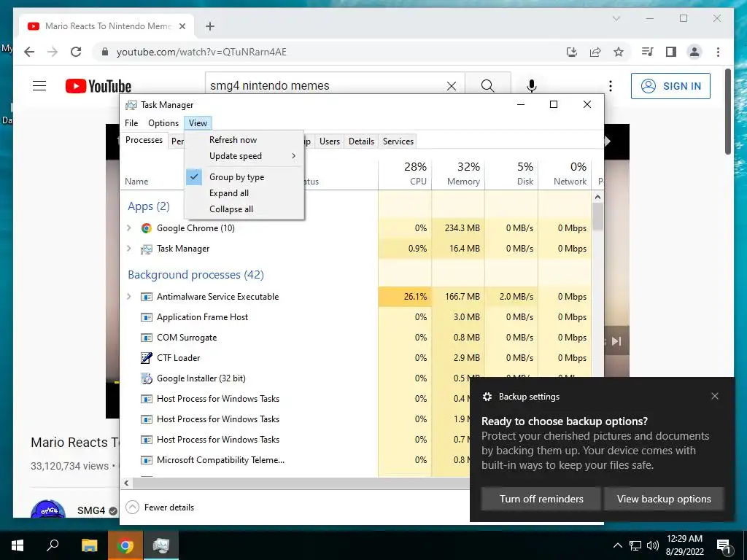Image resolution: width=747 pixels, height=560 pixels.
Task: Sort processes by CPU column
Action: click(406, 174)
